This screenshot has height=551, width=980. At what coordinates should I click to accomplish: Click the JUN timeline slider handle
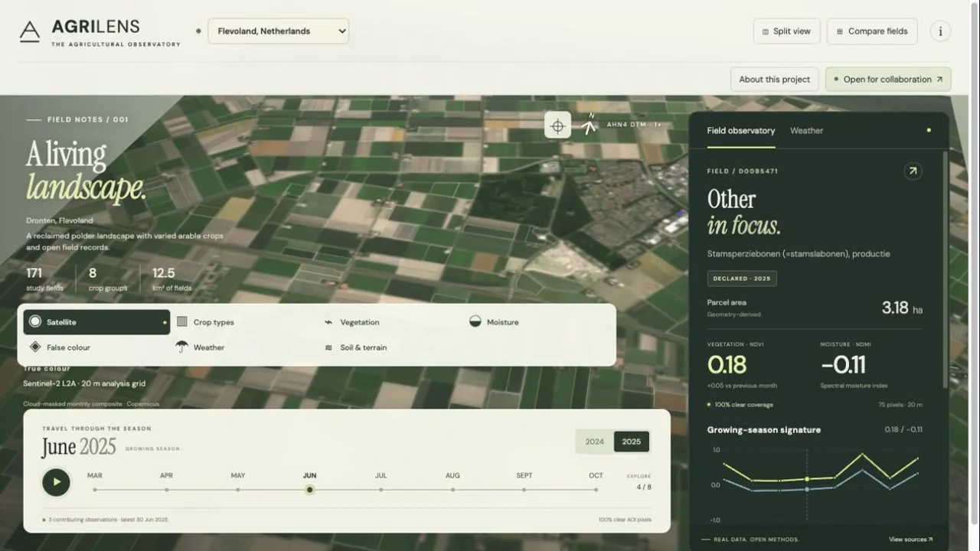[x=309, y=490]
